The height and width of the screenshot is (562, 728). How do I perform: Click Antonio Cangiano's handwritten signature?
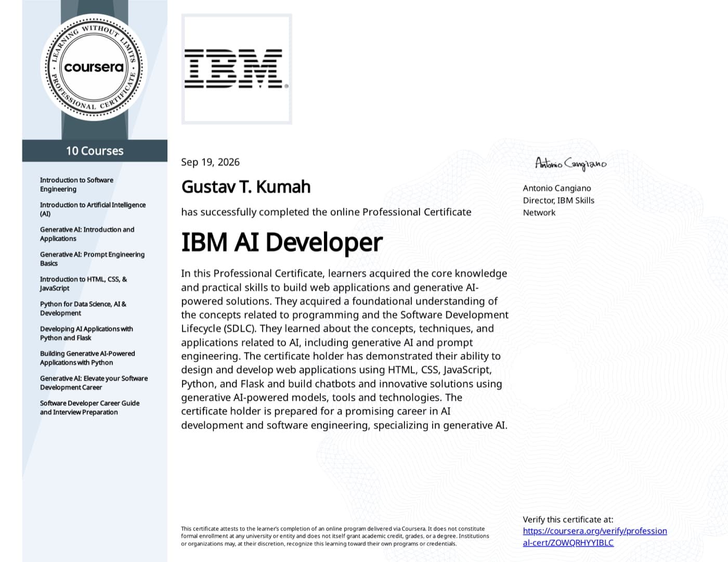(570, 164)
